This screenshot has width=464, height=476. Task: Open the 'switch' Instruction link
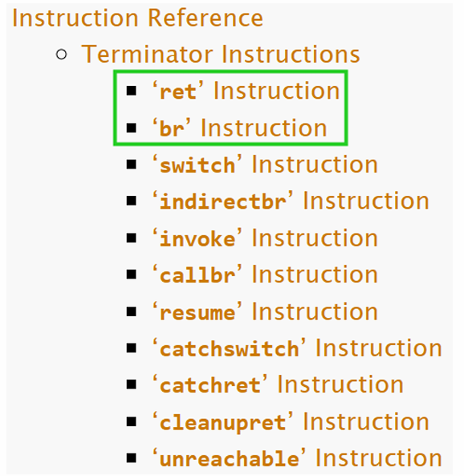click(x=265, y=165)
